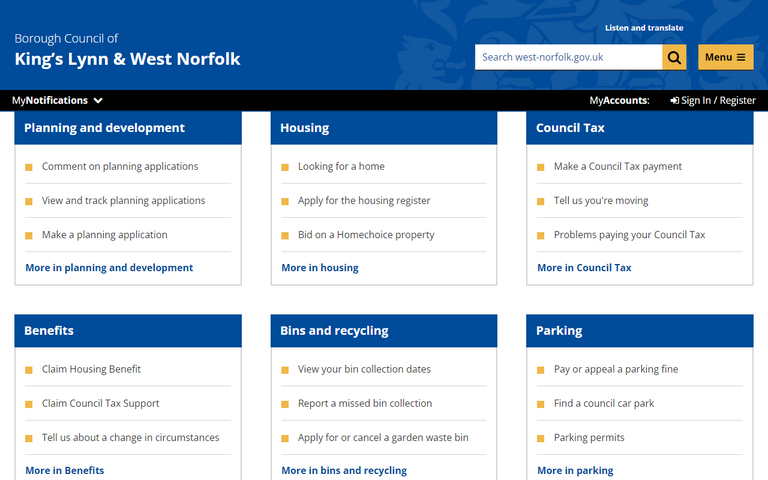768x480 pixels.
Task: Select View and track planning applications
Action: tap(123, 201)
